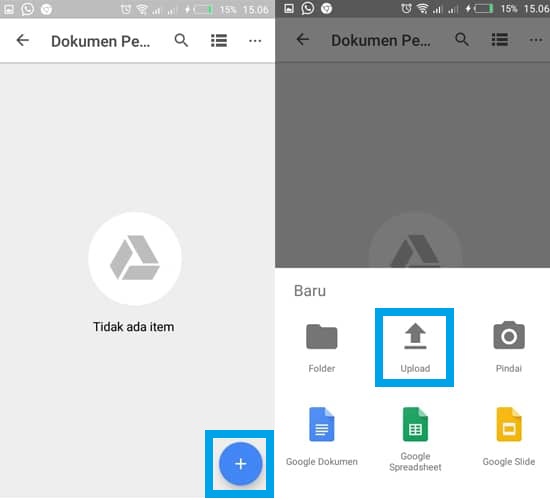The height and width of the screenshot is (500, 550).
Task: Tap back arrow in dimmed right screen
Action: 303,39
